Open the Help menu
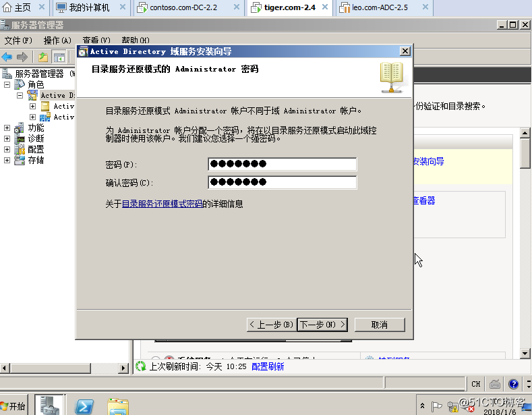Viewport: 532px width, 415px height. (136, 40)
